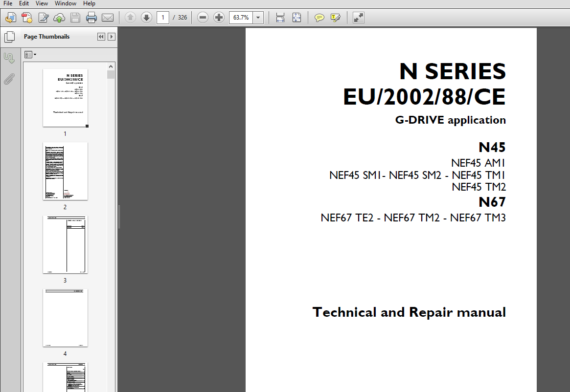Click the fit one full page icon
The height and width of the screenshot is (392, 570).
296,18
